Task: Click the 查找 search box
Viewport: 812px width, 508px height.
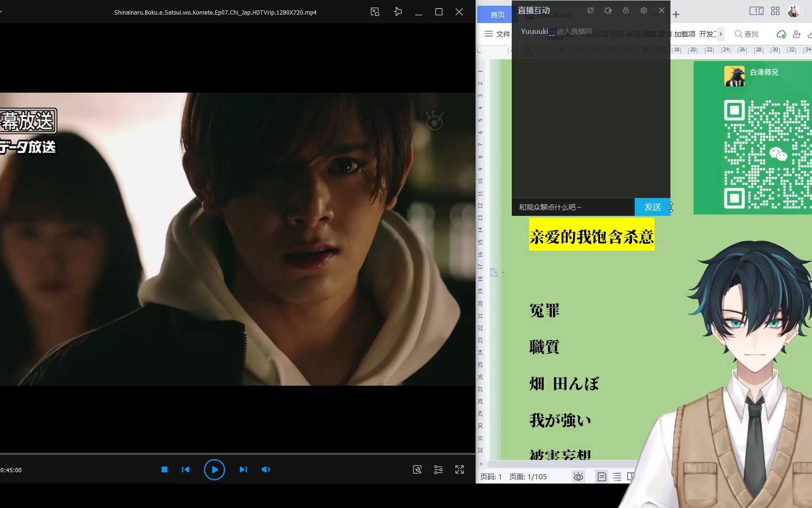Action: pyautogui.click(x=747, y=34)
